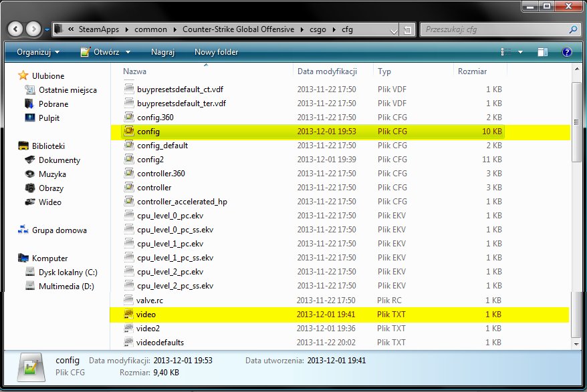Viewport: 587px width, 392px height.
Task: Open recent locations dropdown next to Forward
Action: pos(47,29)
